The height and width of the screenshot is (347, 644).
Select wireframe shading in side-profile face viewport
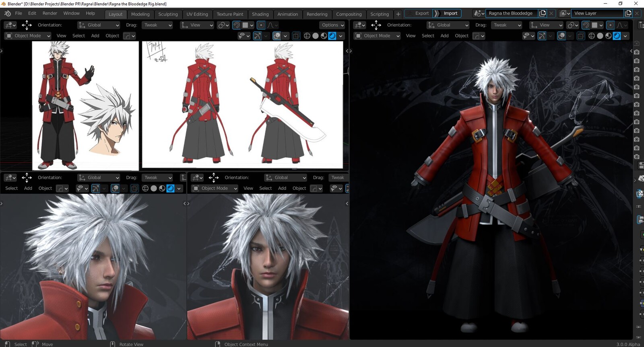145,188
